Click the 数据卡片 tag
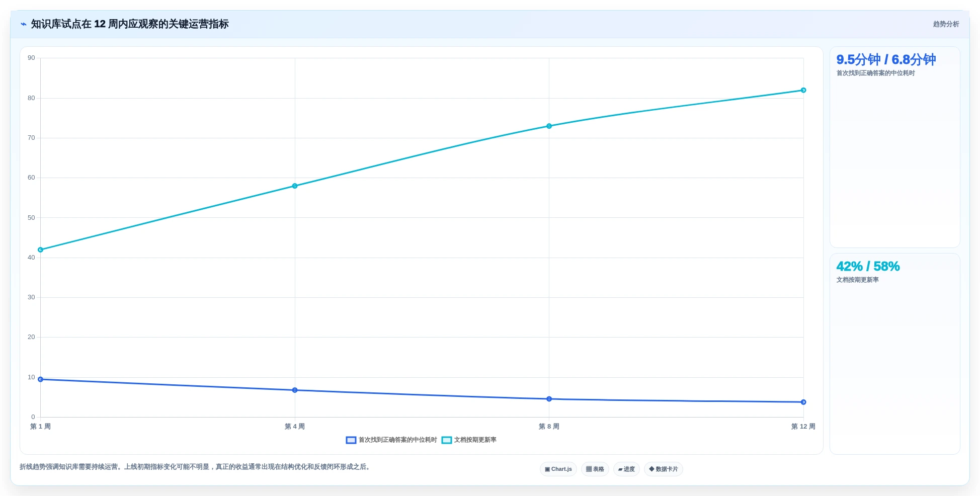Screen dimensions: 980x496 coord(664,469)
